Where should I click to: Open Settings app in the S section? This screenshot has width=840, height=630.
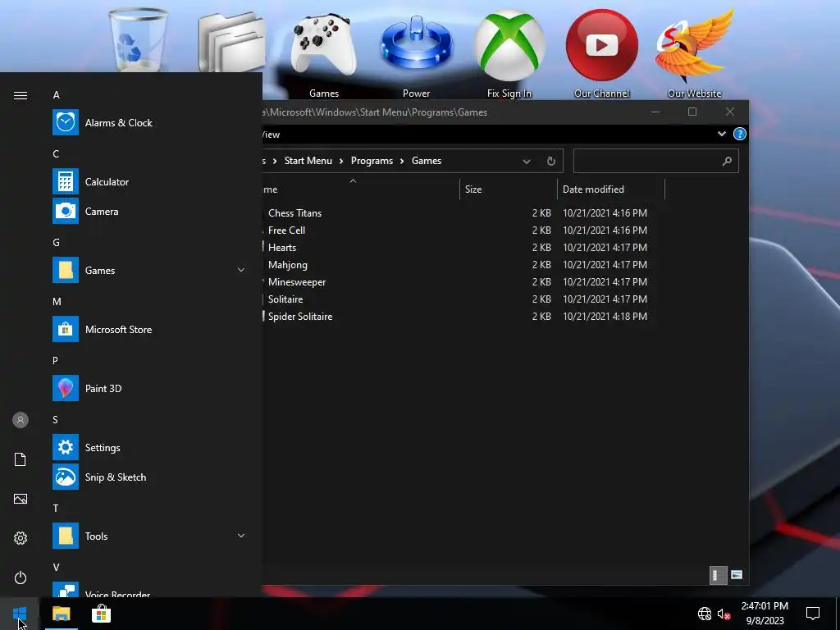(148, 447)
